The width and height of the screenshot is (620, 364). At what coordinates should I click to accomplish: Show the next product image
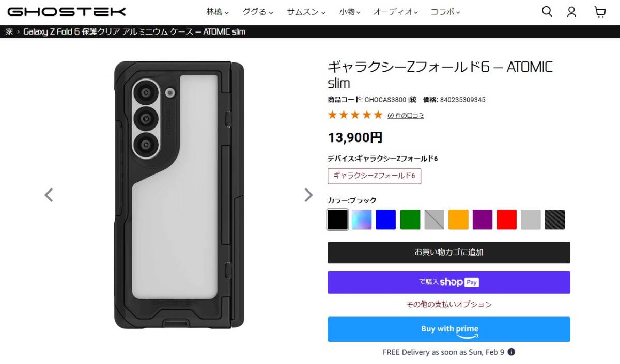point(308,195)
